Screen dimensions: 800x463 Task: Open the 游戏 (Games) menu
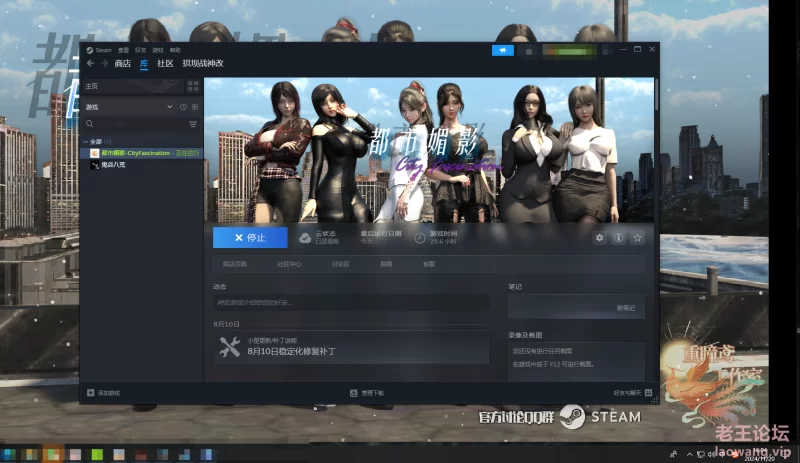point(158,50)
